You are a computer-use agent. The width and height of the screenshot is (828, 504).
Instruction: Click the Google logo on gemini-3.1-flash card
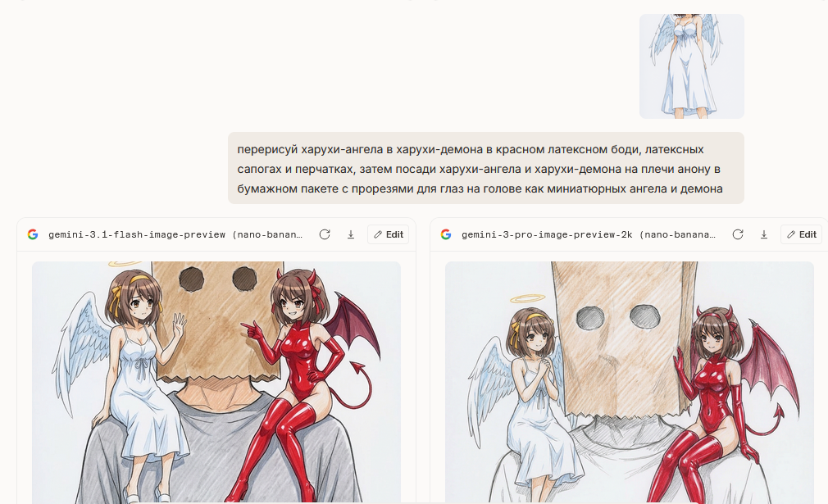33,234
